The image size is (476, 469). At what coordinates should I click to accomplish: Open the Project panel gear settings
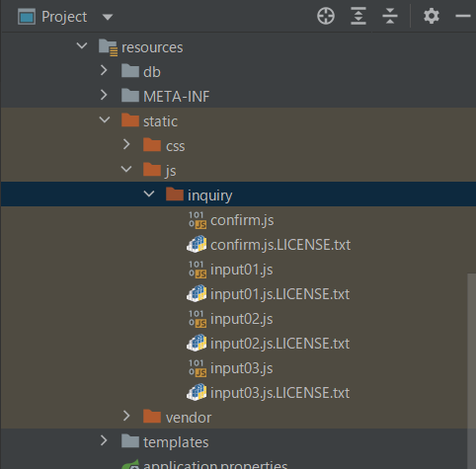click(x=432, y=16)
